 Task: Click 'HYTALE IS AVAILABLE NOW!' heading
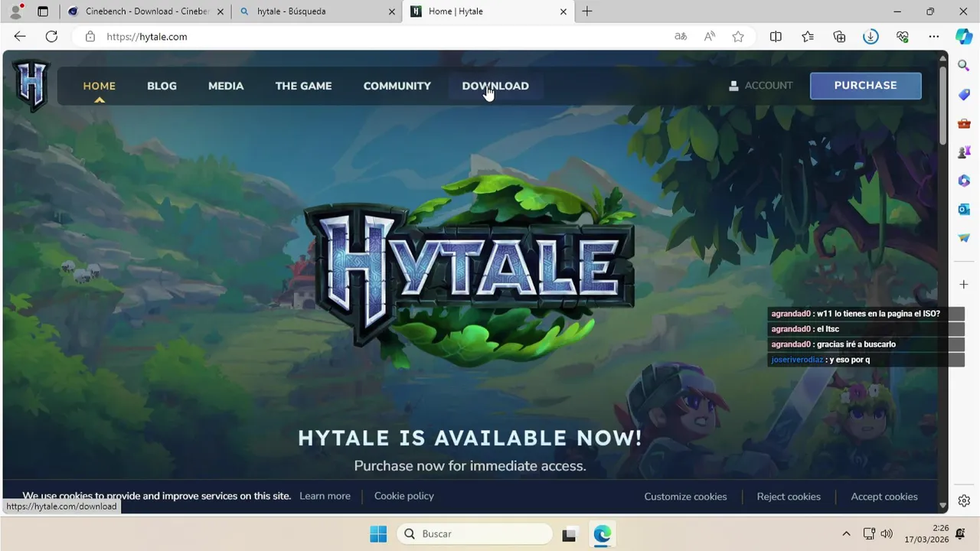(x=470, y=438)
